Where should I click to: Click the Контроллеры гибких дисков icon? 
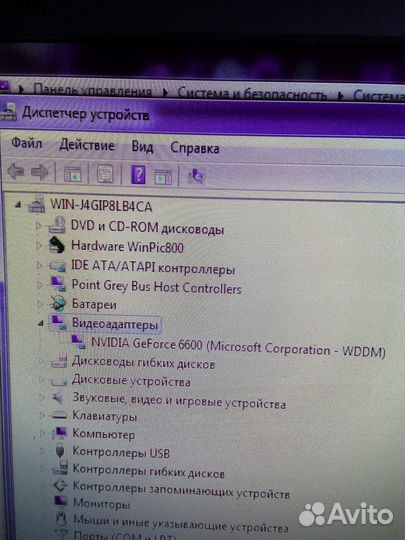pyautogui.click(x=61, y=468)
